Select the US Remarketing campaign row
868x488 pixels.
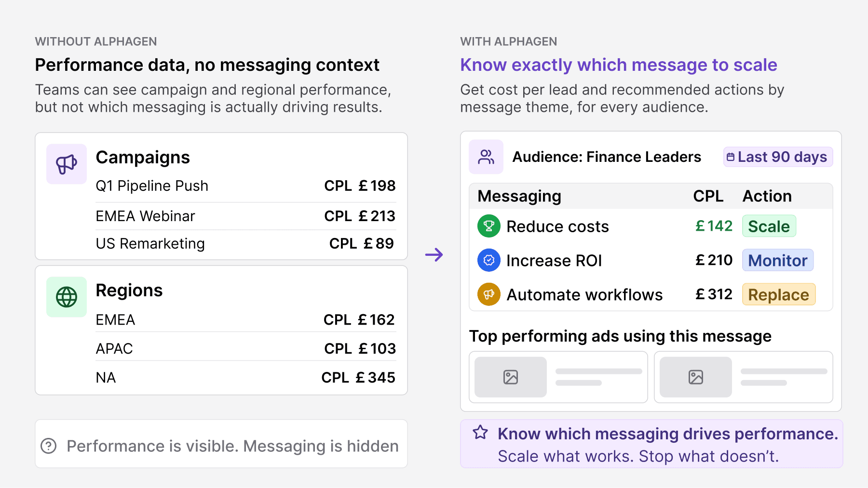tap(246, 244)
